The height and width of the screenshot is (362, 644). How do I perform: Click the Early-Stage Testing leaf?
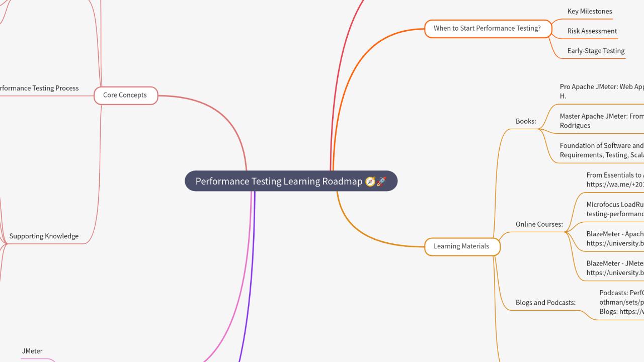pyautogui.click(x=596, y=51)
